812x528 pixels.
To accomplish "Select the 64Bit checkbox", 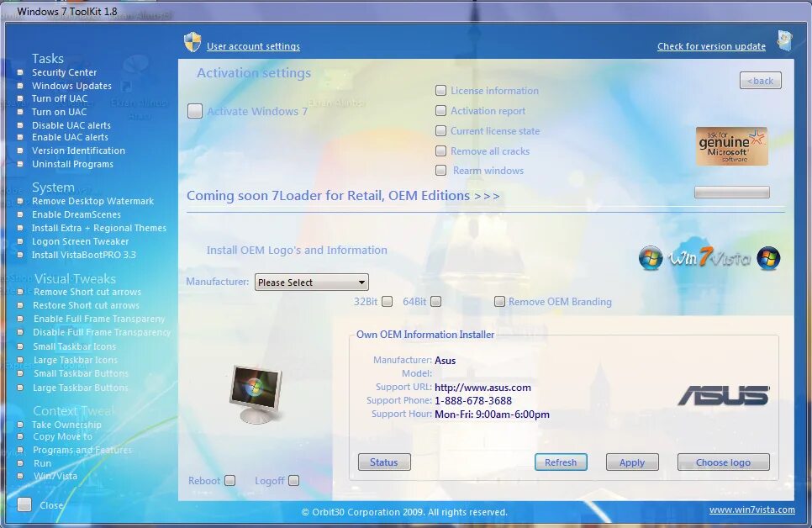I will click(436, 302).
